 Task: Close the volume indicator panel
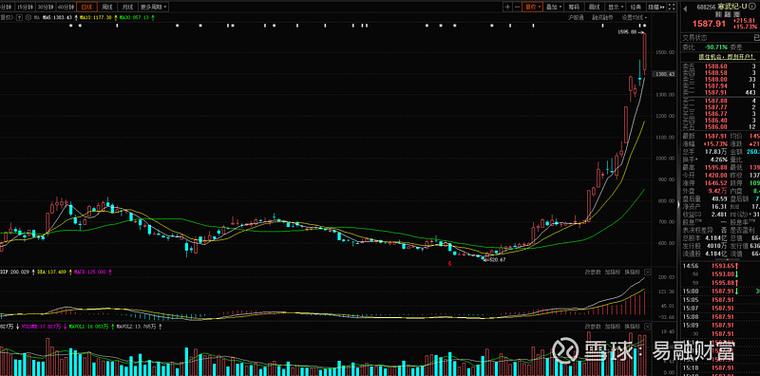649,327
